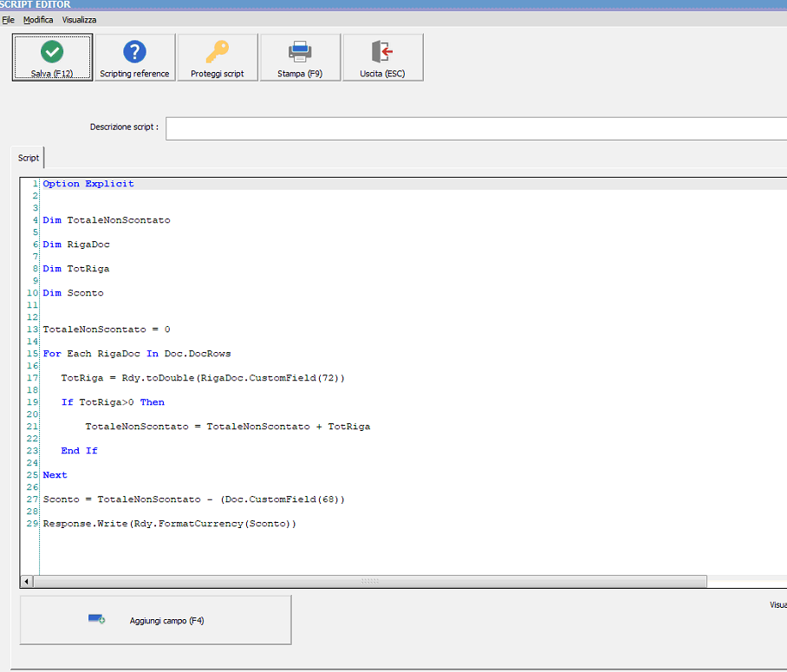The width and height of the screenshot is (787, 672).
Task: Click on 'If TotRiga>0 Then' line
Action: tap(113, 402)
